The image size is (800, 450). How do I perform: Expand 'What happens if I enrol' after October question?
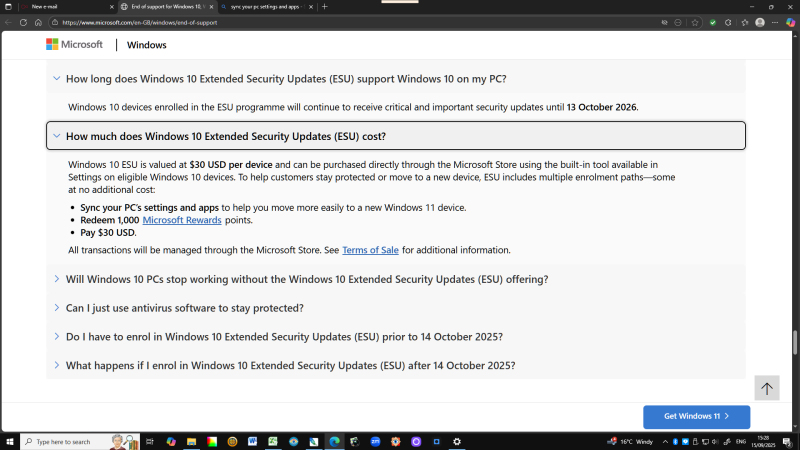pos(290,365)
